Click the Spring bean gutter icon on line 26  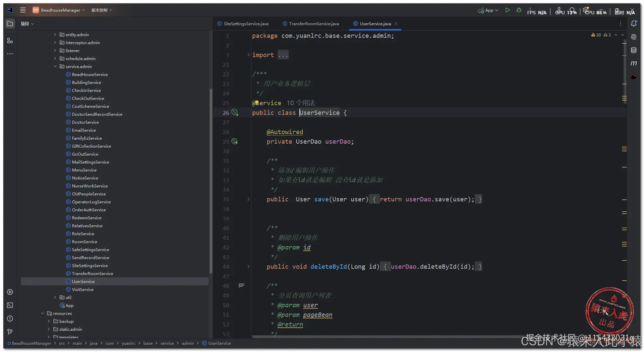[235, 112]
